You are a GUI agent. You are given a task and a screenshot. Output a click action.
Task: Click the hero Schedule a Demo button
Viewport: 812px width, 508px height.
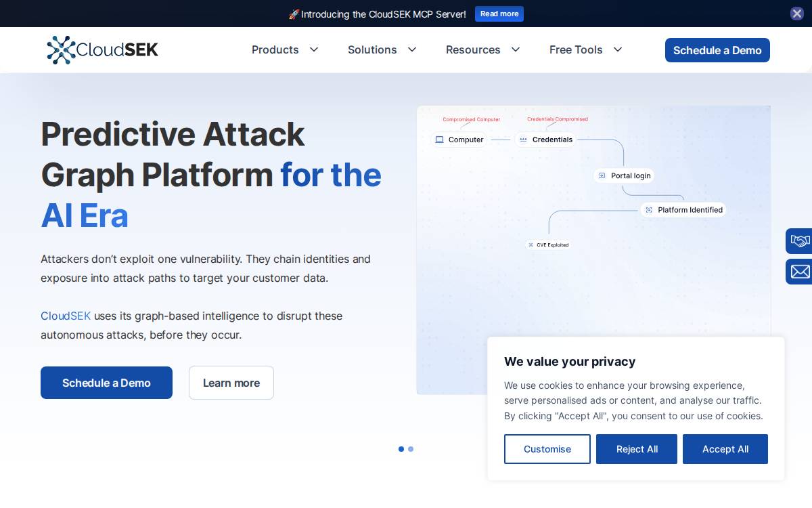click(106, 383)
